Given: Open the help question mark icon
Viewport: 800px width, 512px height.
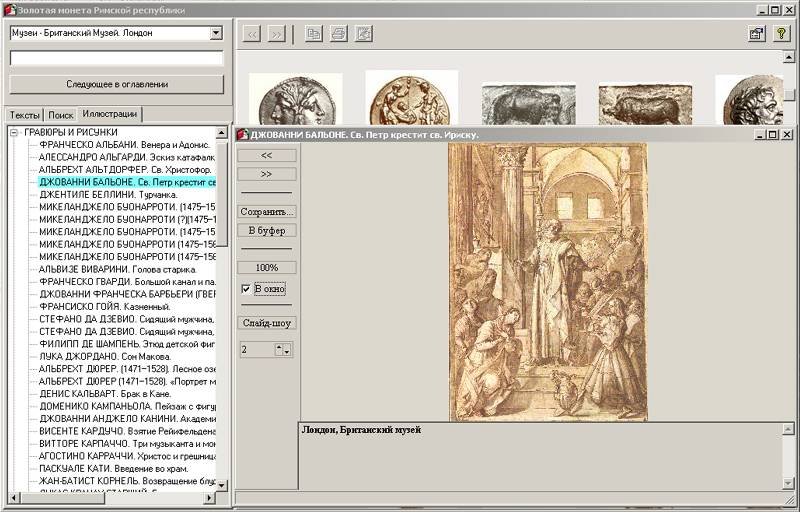Looking at the screenshot, I should 781,34.
